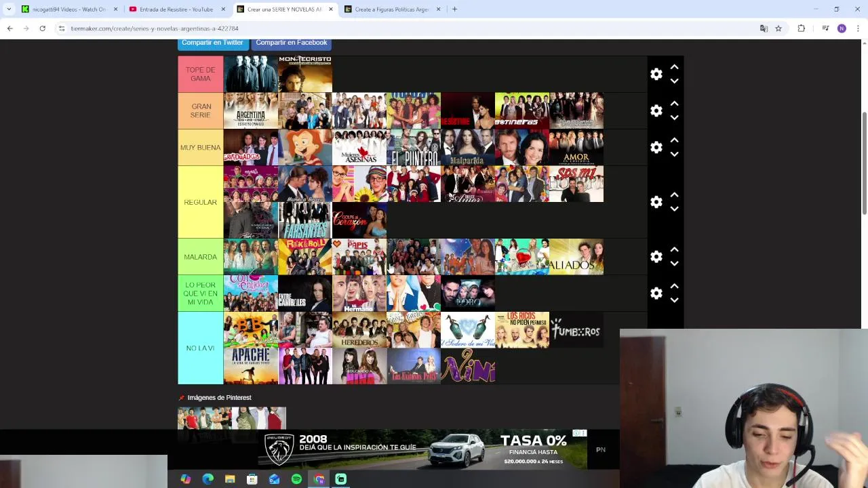Open Microsoft Edge from the taskbar
The width and height of the screenshot is (868, 488).
point(208,479)
